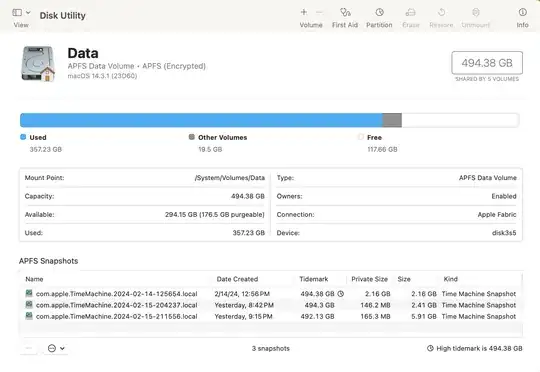The width and height of the screenshot is (540, 372).
Task: Open the Partition pie icon
Action: [x=379, y=12]
